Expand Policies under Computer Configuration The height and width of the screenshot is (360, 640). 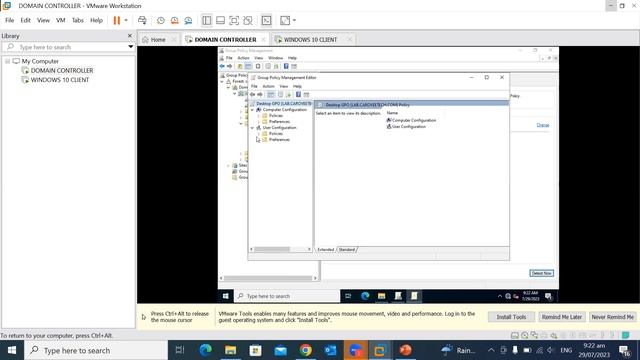point(258,116)
